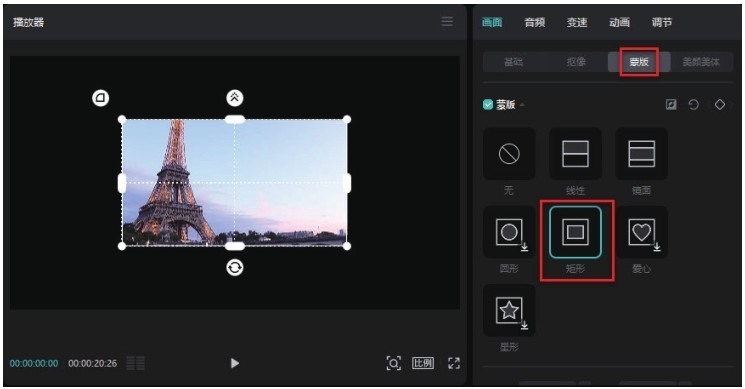Select the 星形 star mask
The width and height of the screenshot is (745, 389).
click(509, 311)
